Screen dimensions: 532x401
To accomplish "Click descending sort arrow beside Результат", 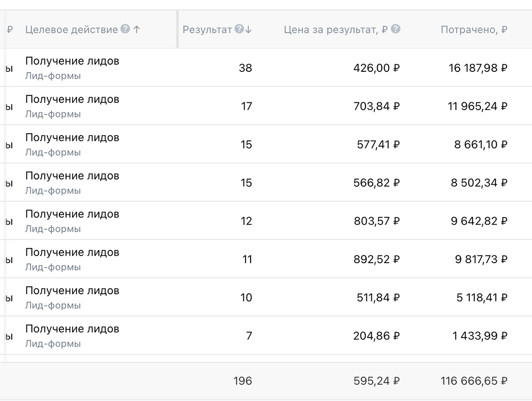I will (248, 30).
